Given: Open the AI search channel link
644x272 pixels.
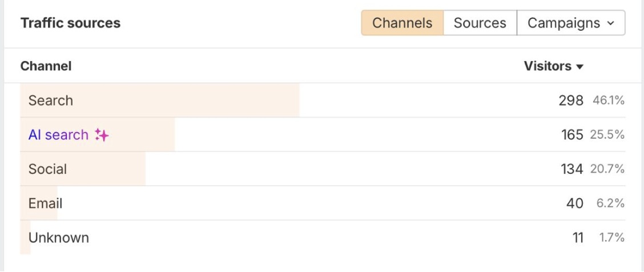Looking at the screenshot, I should click(58, 135).
